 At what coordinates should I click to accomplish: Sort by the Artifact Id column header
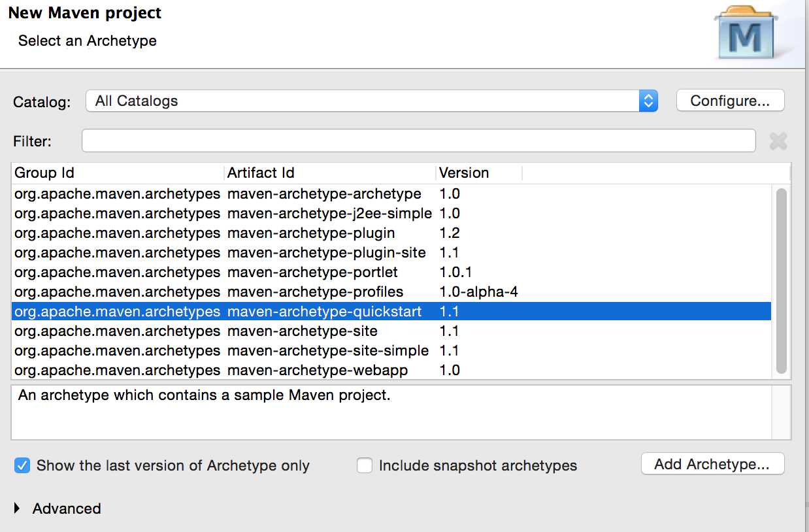[x=329, y=173]
